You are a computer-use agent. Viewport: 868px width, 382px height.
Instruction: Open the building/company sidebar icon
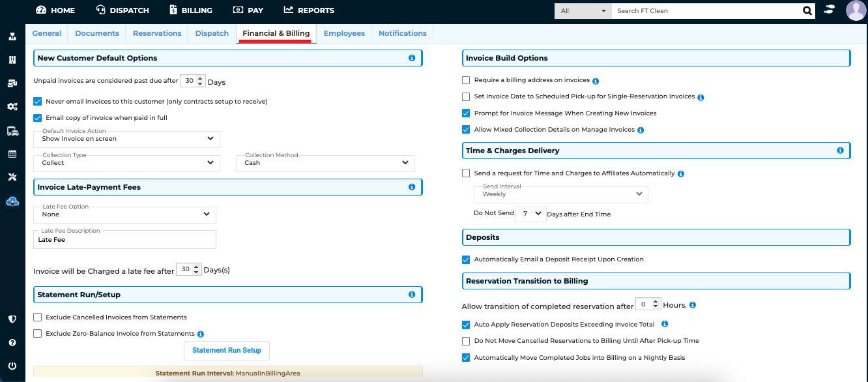pos(12,60)
